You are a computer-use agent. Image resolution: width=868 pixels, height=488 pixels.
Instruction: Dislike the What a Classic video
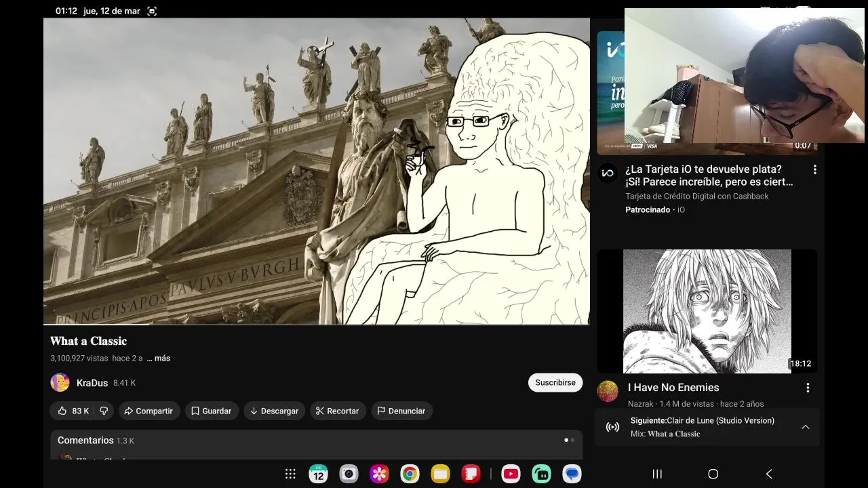coord(103,411)
